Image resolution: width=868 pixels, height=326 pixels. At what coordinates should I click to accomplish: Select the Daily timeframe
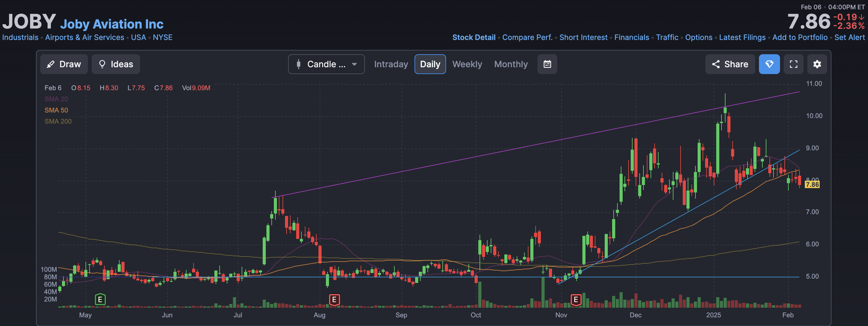coord(430,64)
